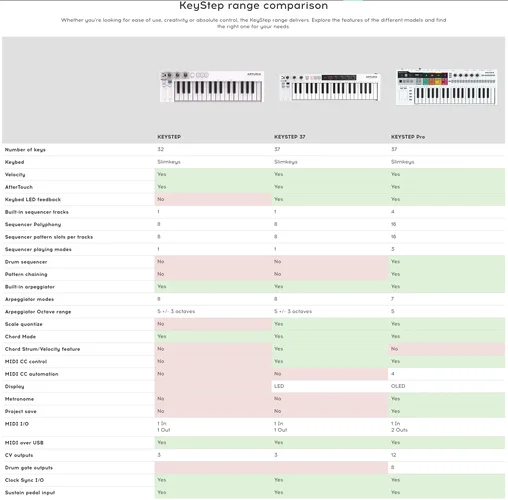508x500 pixels.
Task: Click the 'Sequencer playing modes' row label
Action: tap(38, 249)
